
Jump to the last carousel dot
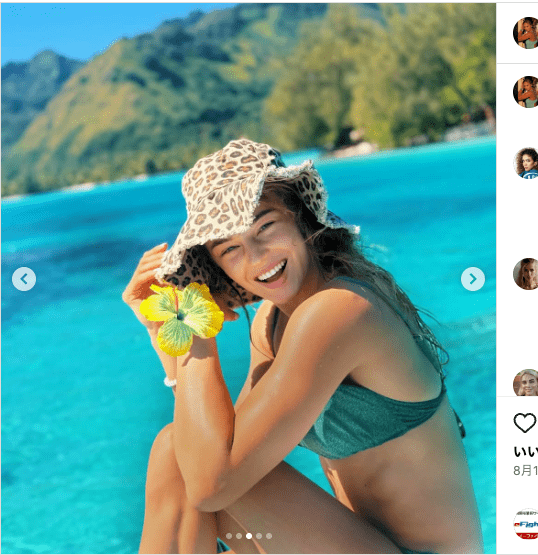(x=269, y=536)
